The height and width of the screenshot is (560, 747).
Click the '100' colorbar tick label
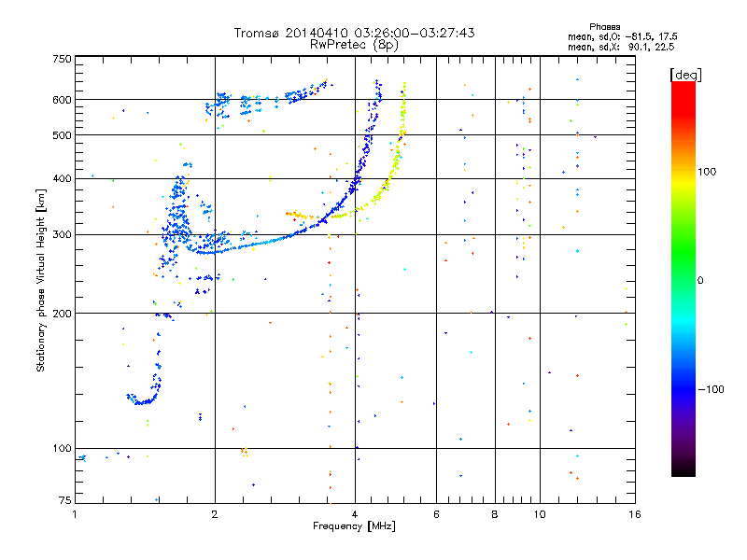(707, 172)
